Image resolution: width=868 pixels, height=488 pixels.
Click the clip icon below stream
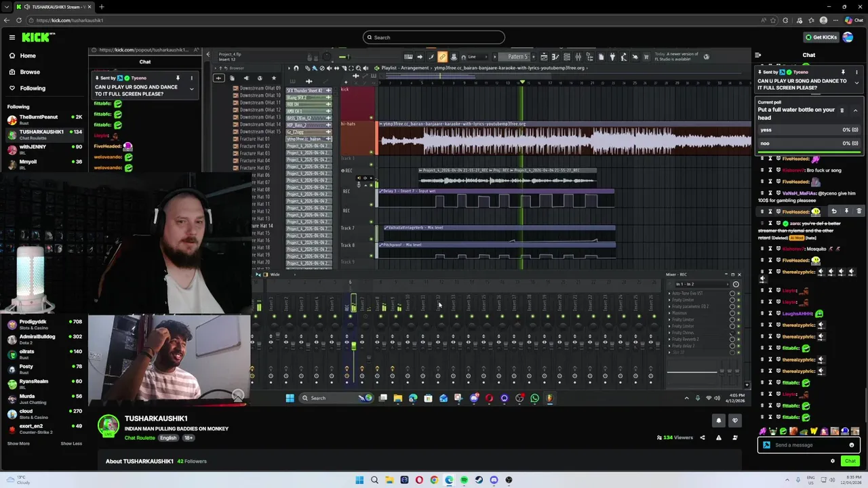(735, 438)
